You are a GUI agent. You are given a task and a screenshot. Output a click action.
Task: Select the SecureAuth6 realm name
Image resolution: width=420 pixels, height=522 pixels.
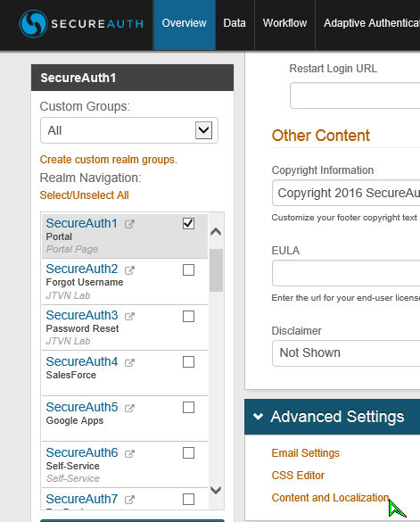[82, 452]
